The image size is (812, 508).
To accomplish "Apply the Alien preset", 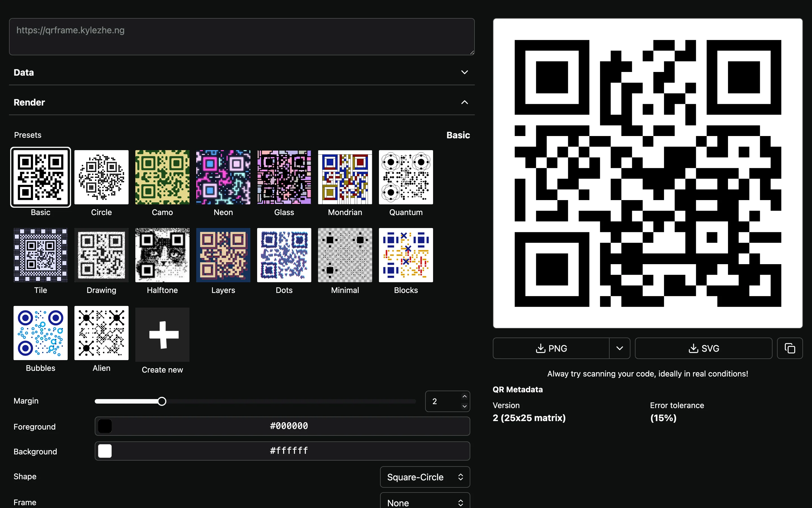I will 101,333.
